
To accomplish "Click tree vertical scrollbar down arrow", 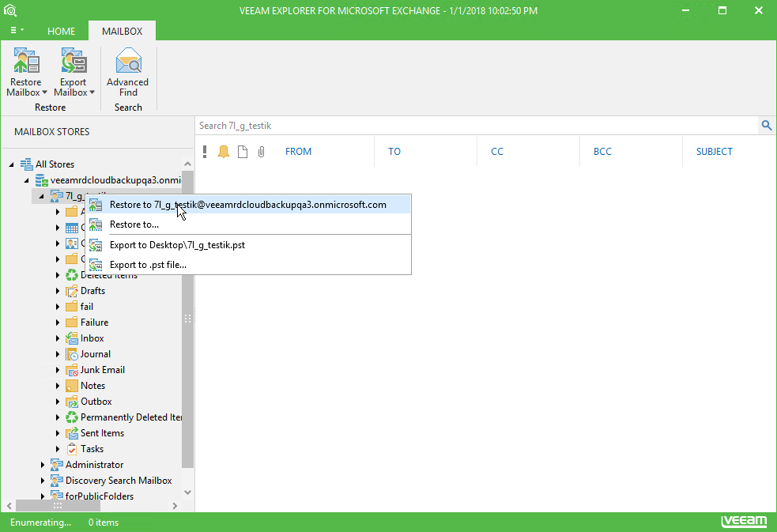I will pyautogui.click(x=187, y=492).
